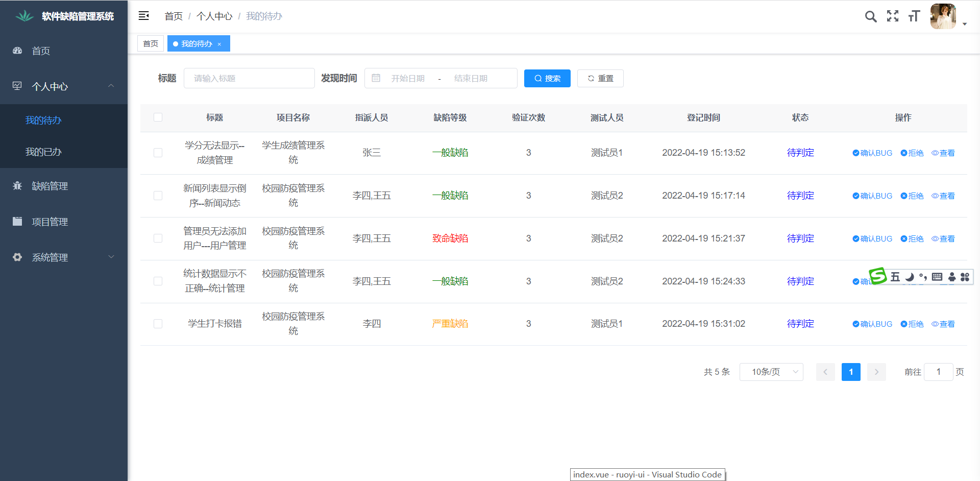Click the Visual Studio Code taskbar tooltip
Image resolution: width=980 pixels, height=481 pixels.
click(647, 475)
